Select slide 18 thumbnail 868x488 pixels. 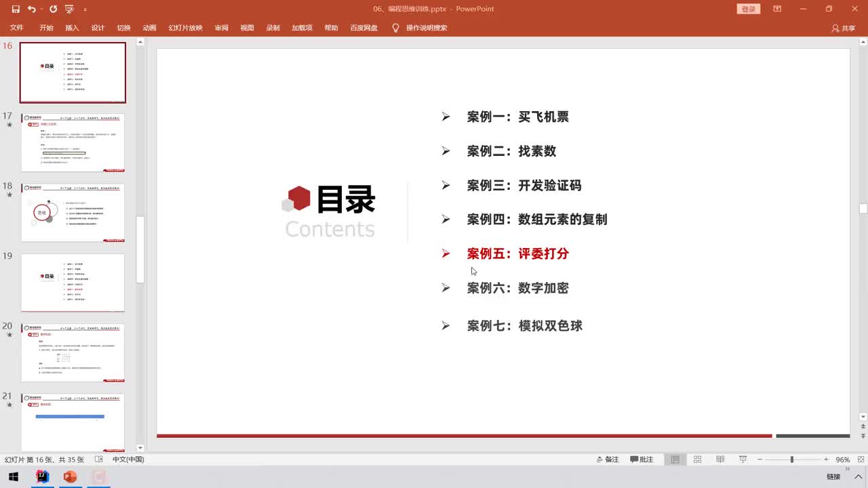(x=73, y=212)
